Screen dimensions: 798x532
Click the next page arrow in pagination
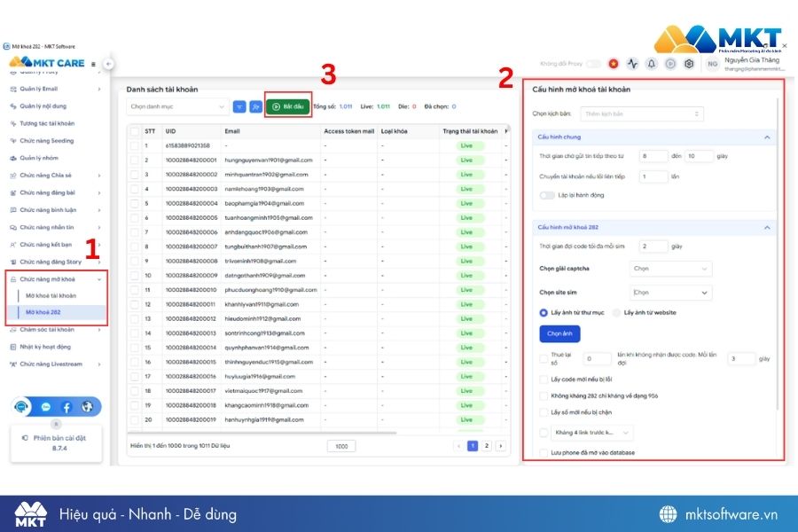[501, 446]
